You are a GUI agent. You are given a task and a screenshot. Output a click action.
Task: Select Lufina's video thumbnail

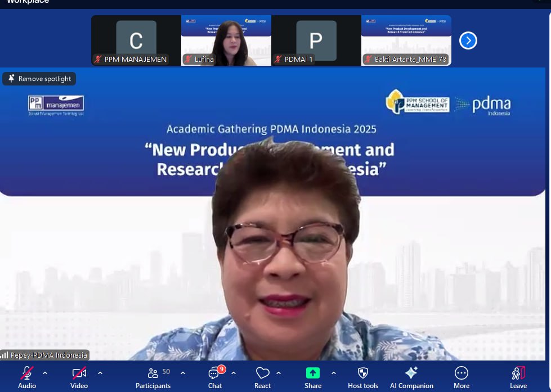pos(226,40)
